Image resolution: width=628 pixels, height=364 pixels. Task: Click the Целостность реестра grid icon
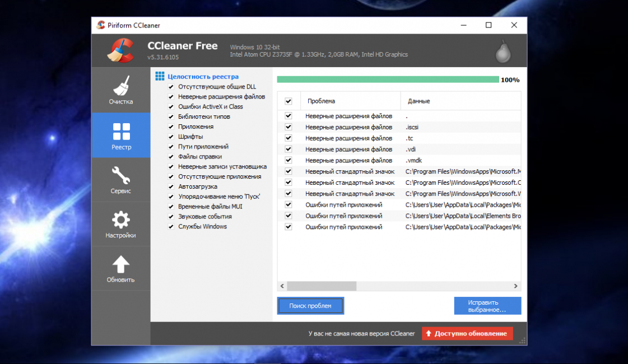coord(160,76)
